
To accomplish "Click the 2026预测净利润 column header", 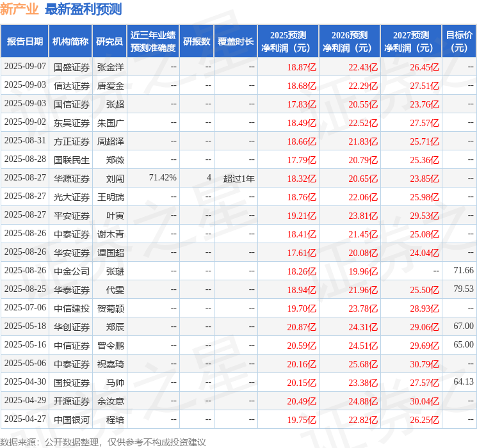I will [x=350, y=41].
